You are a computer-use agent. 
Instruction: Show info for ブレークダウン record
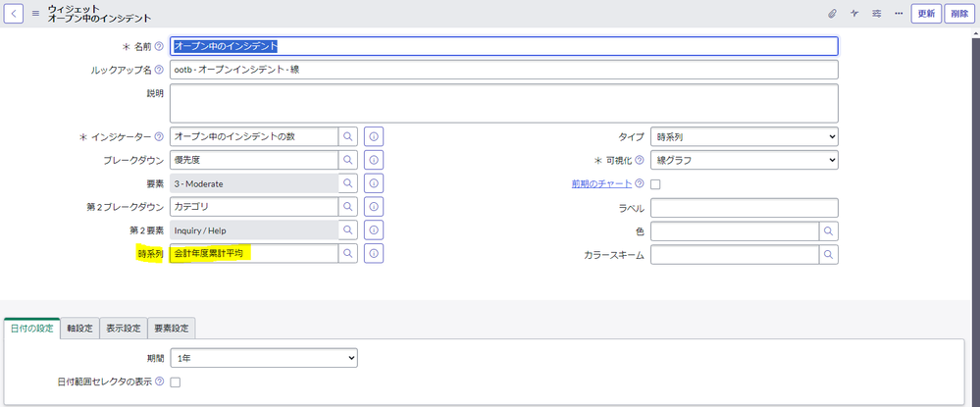tap(374, 160)
